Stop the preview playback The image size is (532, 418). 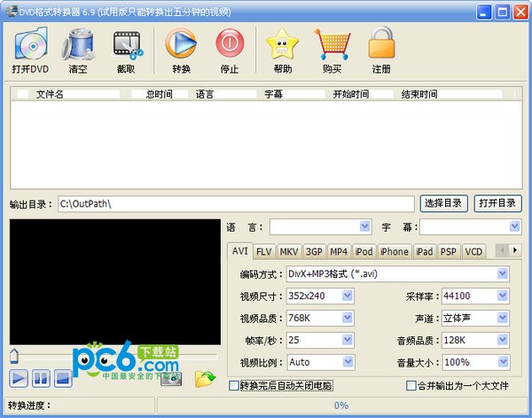point(63,378)
